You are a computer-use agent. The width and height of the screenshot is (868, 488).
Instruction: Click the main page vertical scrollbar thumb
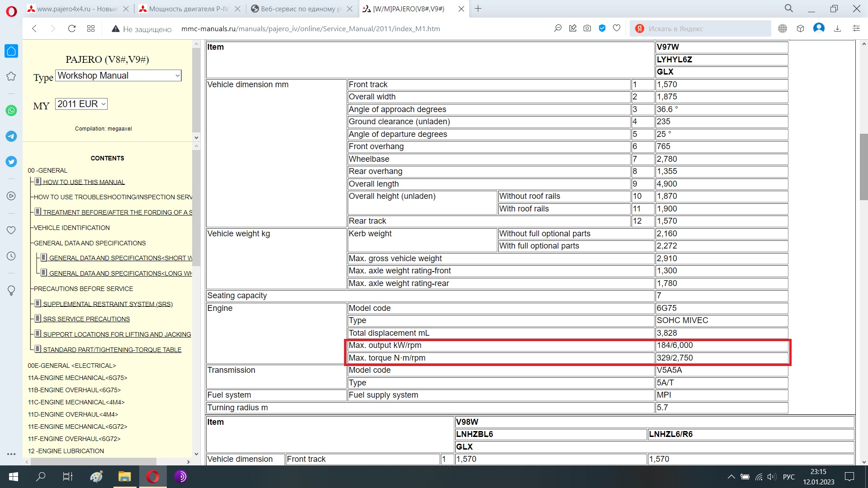[863, 166]
